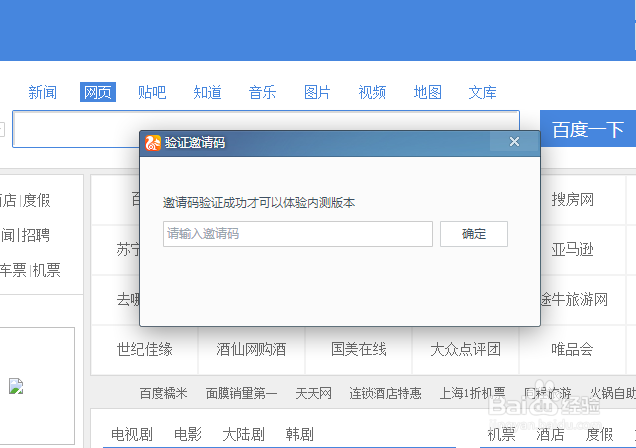Viewport: 636px width, 448px height.
Task: Open the 面膜销量第一 link
Action: tap(241, 393)
